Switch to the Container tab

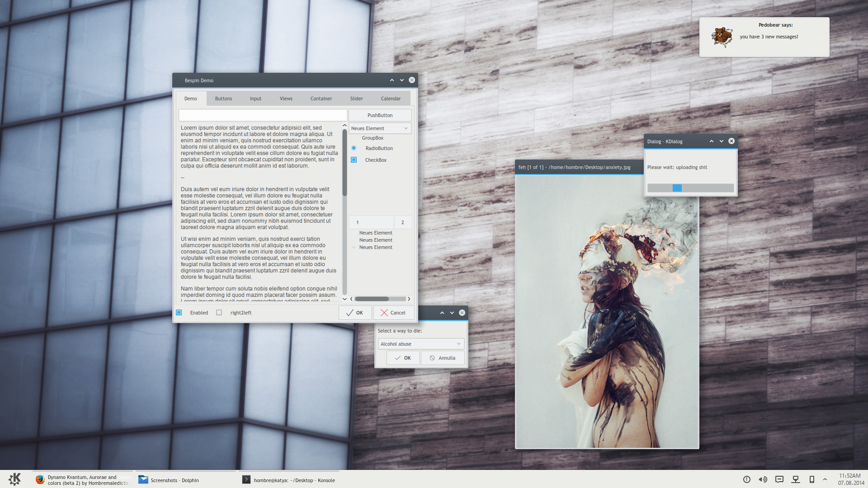coord(321,99)
